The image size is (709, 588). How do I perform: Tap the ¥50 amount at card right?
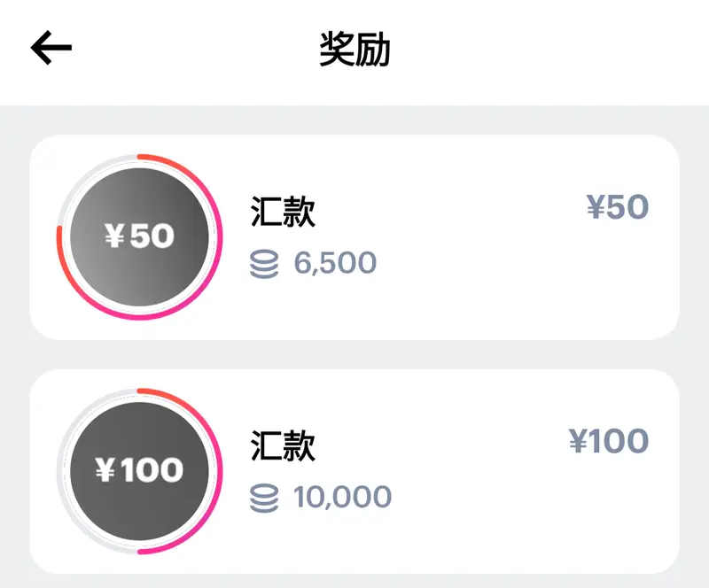click(618, 207)
